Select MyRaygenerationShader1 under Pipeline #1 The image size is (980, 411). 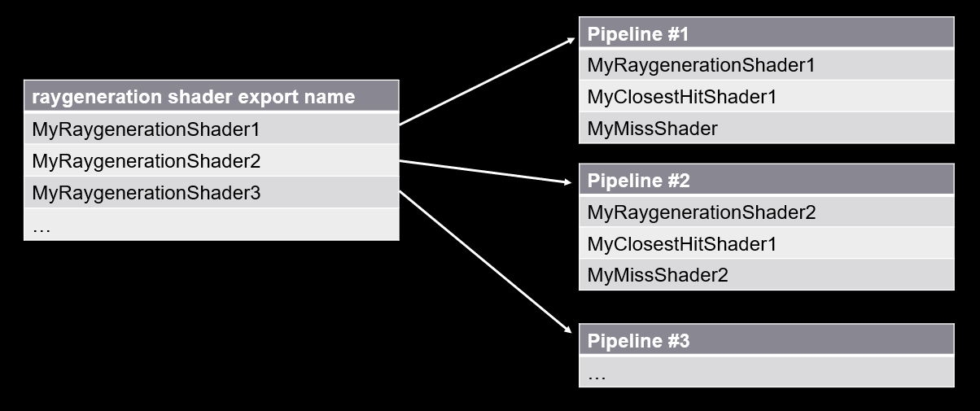pos(766,65)
